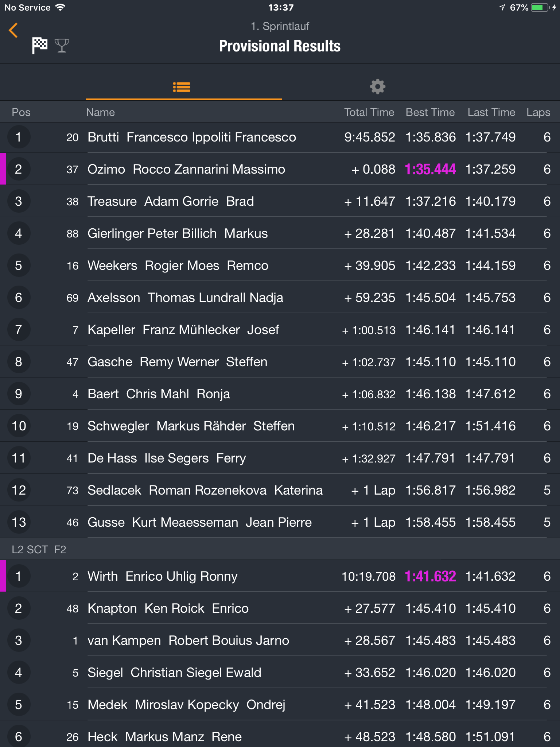Image resolution: width=560 pixels, height=747 pixels.
Task: Open the trophy standings icon
Action: click(x=62, y=46)
